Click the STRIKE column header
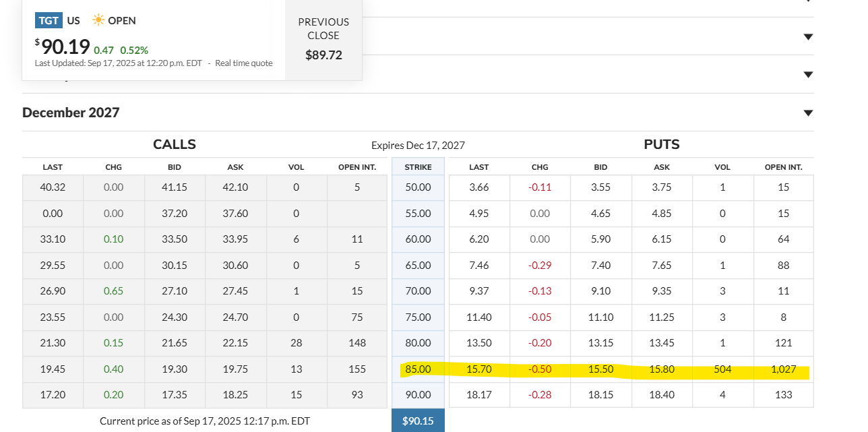 click(418, 166)
